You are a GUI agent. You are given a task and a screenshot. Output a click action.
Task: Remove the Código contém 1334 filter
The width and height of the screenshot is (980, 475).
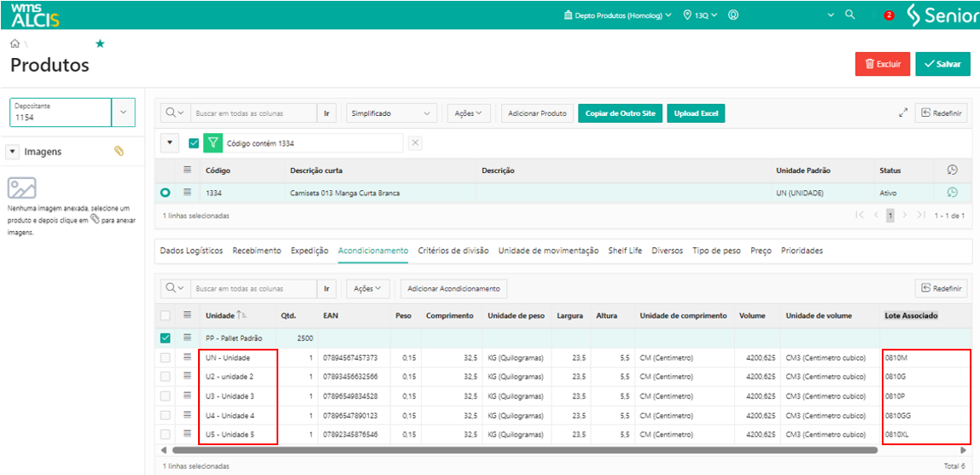click(416, 143)
